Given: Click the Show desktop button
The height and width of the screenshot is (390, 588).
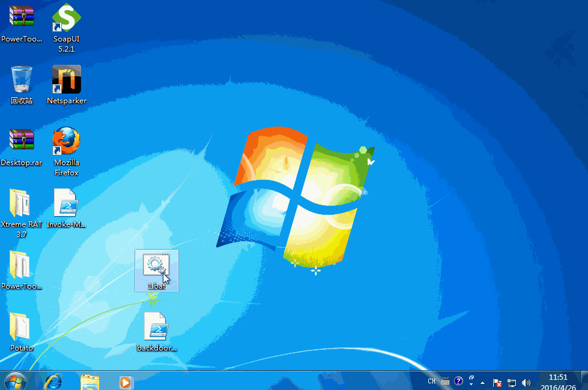Looking at the screenshot, I should click(x=584, y=381).
